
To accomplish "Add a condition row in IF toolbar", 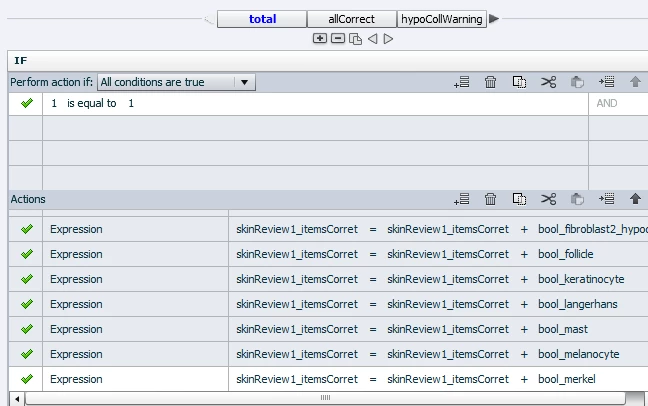I will 462,82.
